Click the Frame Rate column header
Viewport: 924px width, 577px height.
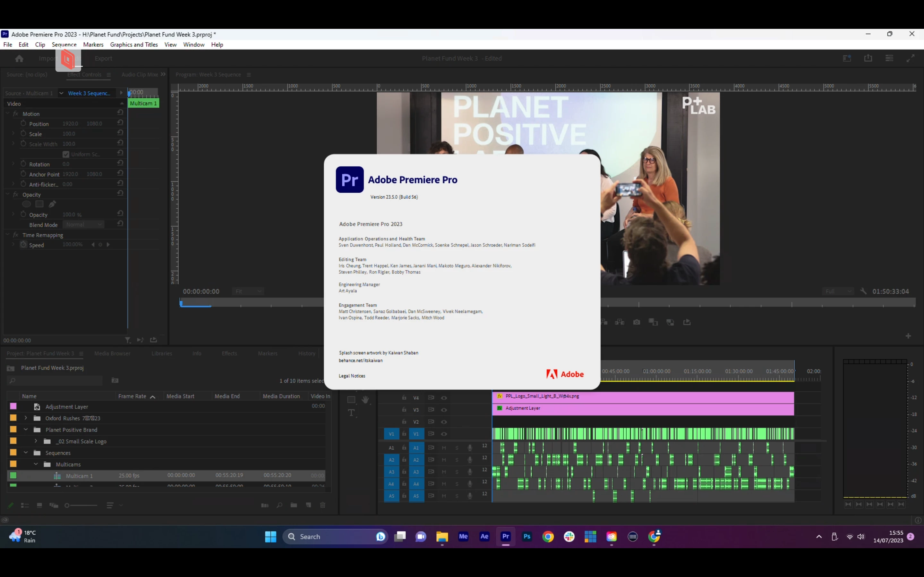(x=132, y=396)
